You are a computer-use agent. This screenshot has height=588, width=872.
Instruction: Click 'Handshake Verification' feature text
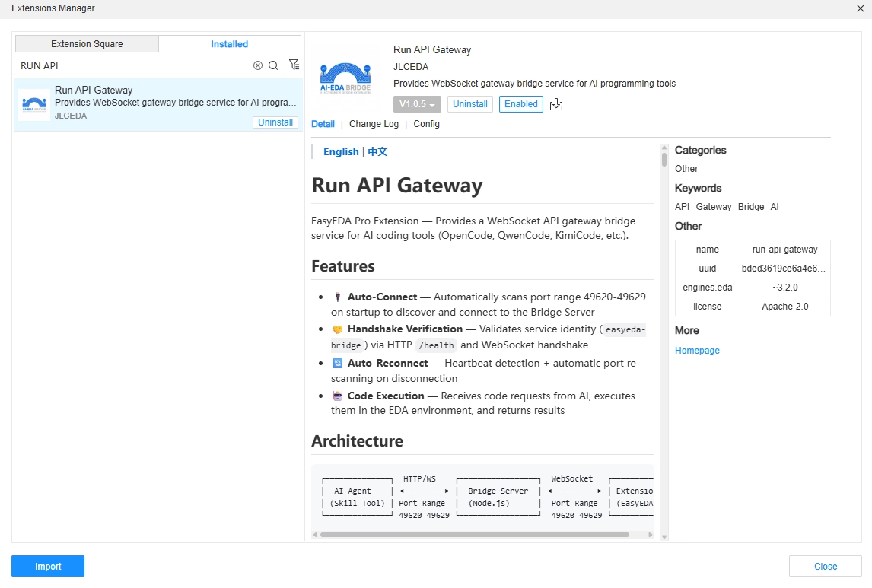pyautogui.click(x=405, y=329)
